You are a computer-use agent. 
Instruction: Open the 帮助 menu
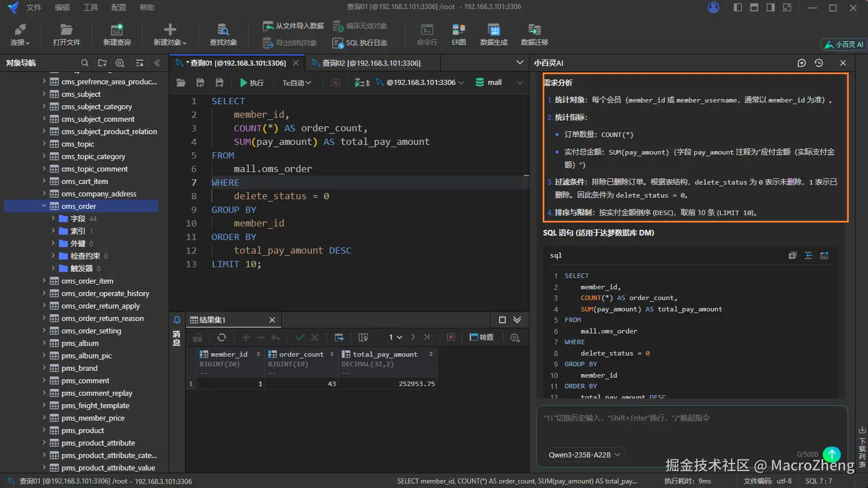pos(147,7)
